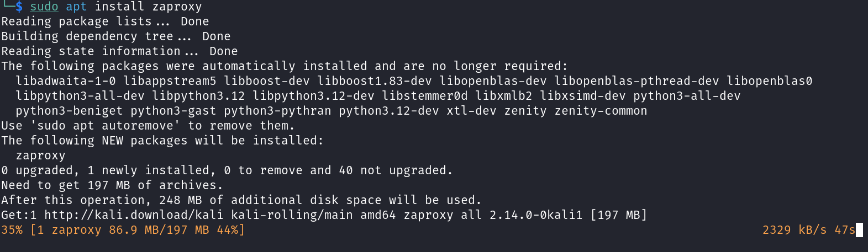Click the 'sudo apt autoremove' suggestion text

click(105, 126)
